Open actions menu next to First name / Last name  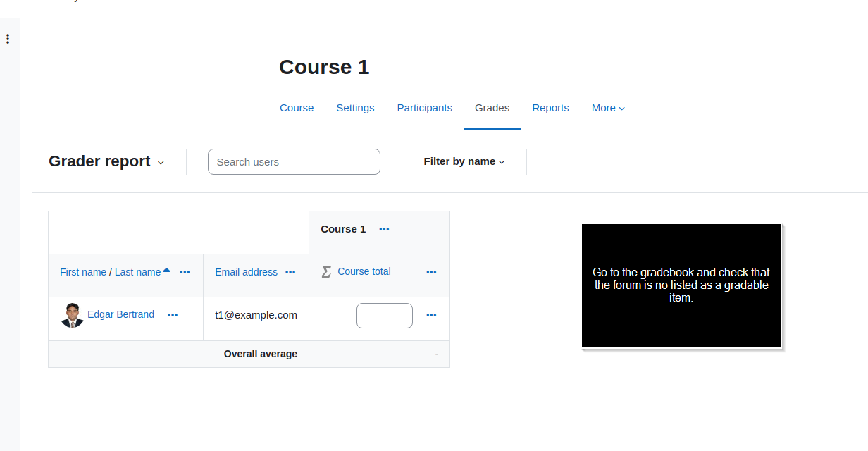(x=185, y=272)
